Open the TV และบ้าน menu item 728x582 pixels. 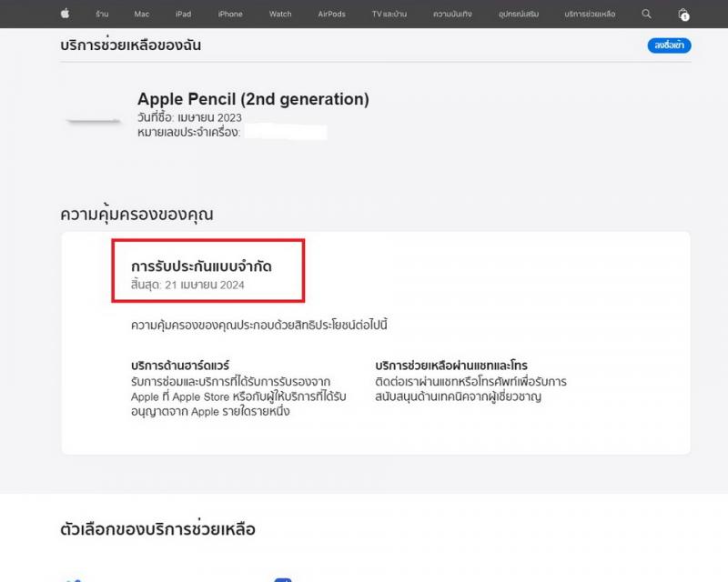389,14
